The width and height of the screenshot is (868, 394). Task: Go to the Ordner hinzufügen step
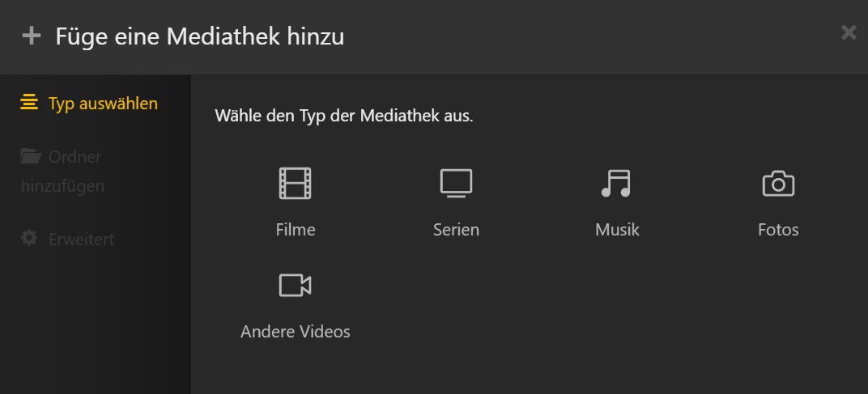coord(62,171)
